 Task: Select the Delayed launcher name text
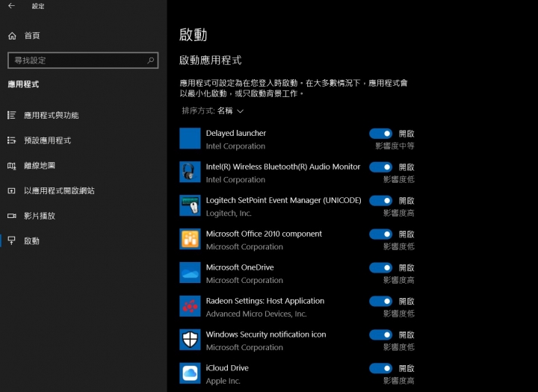[235, 133]
